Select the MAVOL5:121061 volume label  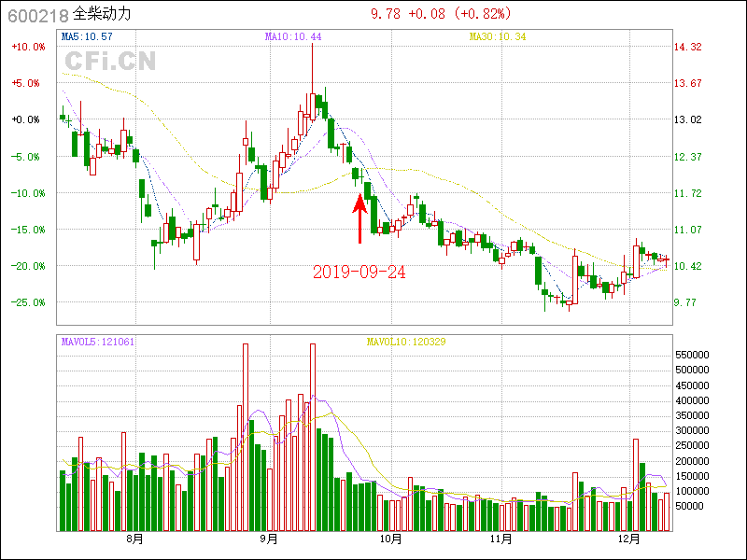[97, 342]
